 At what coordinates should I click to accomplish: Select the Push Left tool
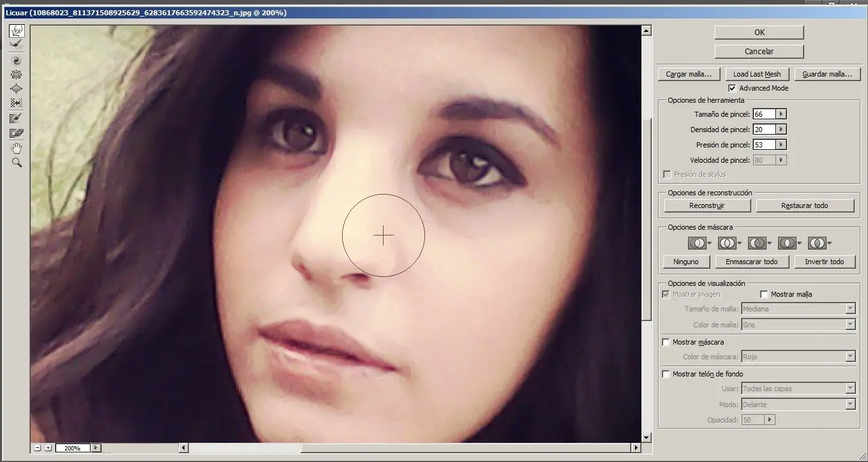(x=17, y=103)
